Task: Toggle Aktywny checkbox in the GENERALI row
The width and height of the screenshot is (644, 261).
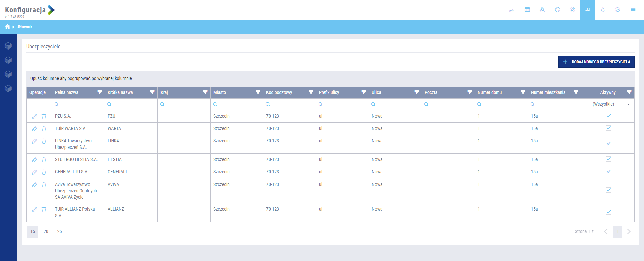Action: click(608, 172)
